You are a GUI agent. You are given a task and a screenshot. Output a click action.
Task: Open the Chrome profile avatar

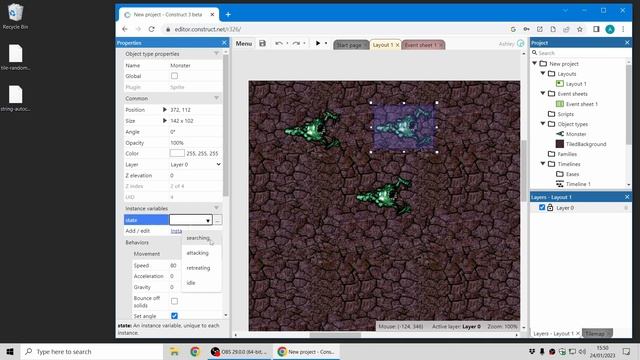tap(610, 29)
